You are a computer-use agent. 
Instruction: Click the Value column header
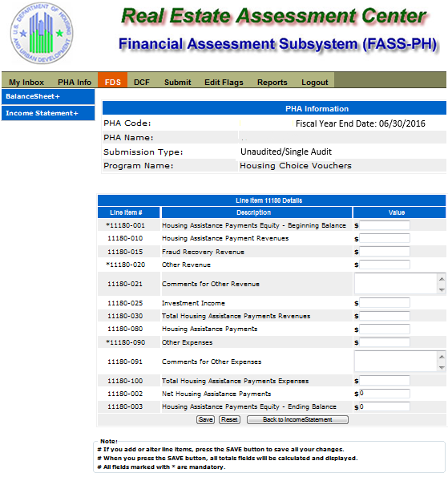[399, 212]
